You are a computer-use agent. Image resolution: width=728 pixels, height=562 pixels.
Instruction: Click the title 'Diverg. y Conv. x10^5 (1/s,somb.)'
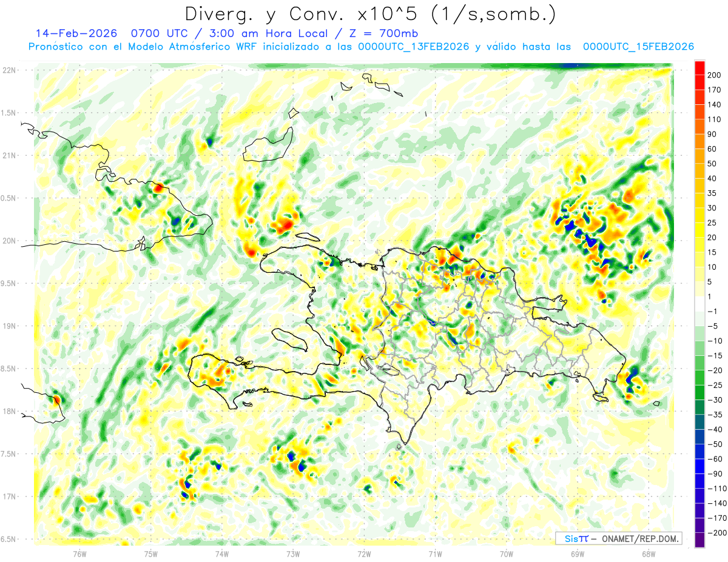(369, 14)
